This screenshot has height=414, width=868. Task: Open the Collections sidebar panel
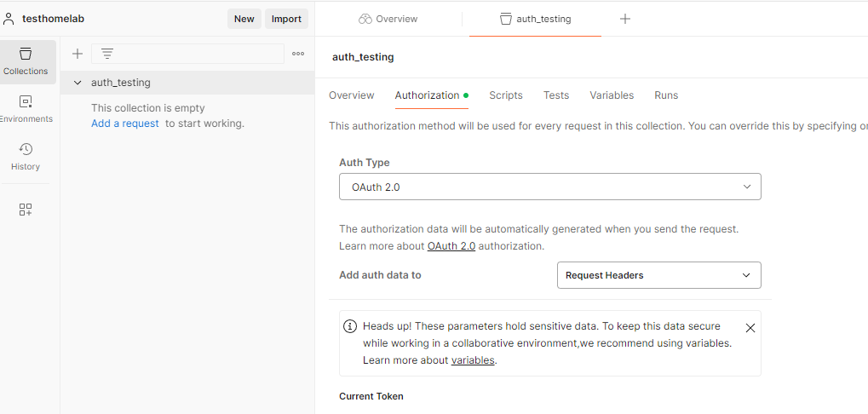click(26, 61)
